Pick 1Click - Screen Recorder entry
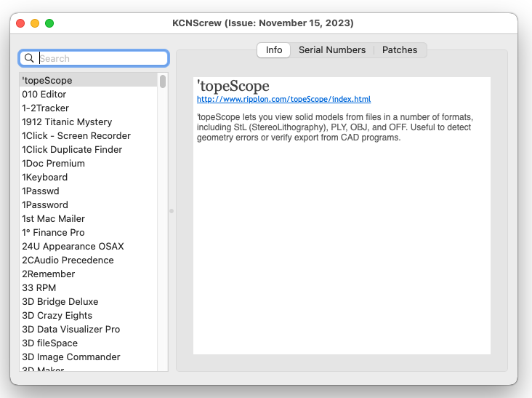 [x=76, y=136]
